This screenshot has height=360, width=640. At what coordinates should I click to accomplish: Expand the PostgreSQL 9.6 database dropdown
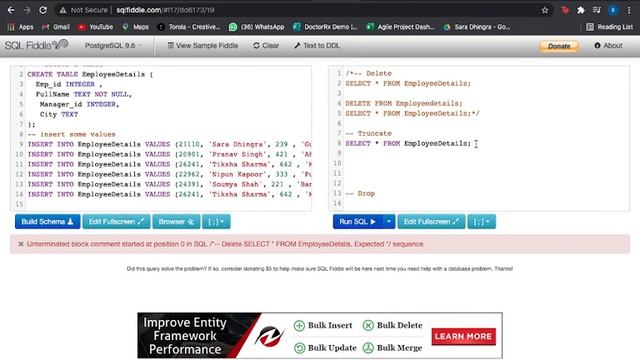pos(113,46)
